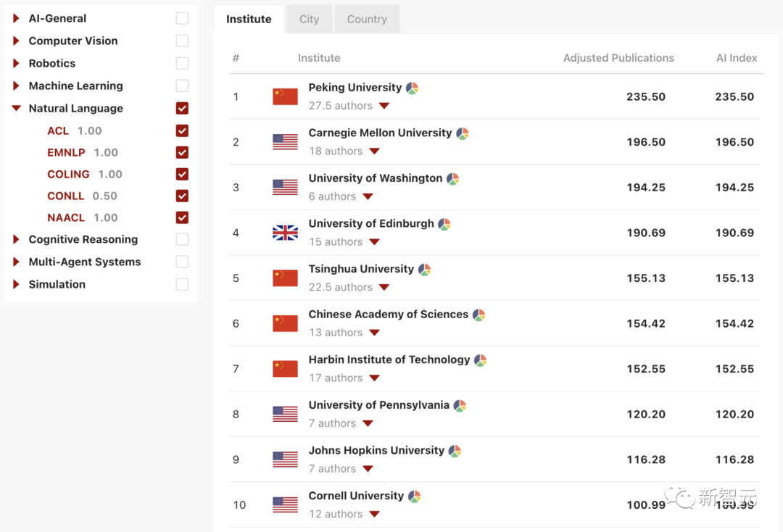View Harbin Institute of Technology pie chart

pyautogui.click(x=480, y=360)
